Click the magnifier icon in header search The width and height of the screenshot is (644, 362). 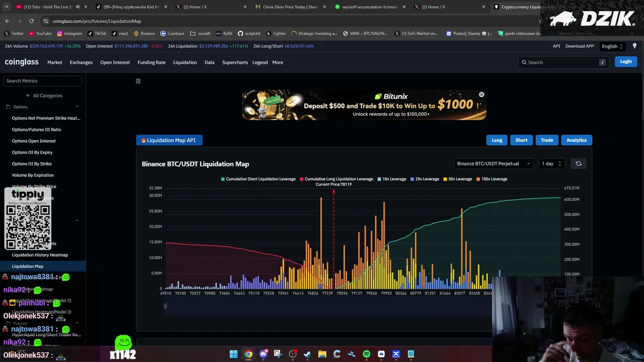click(524, 62)
